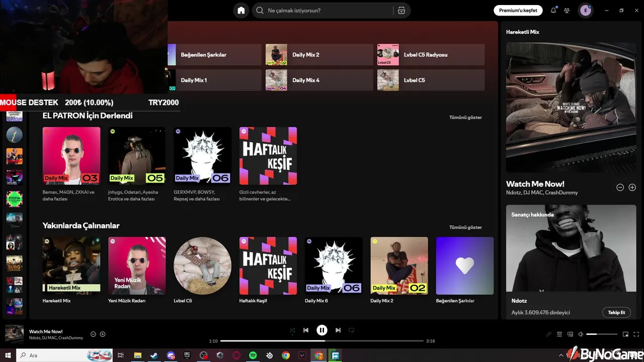Viewport: 644px width, 362px height.
Task: Open the Browse icon in the search bar
Action: (401, 11)
